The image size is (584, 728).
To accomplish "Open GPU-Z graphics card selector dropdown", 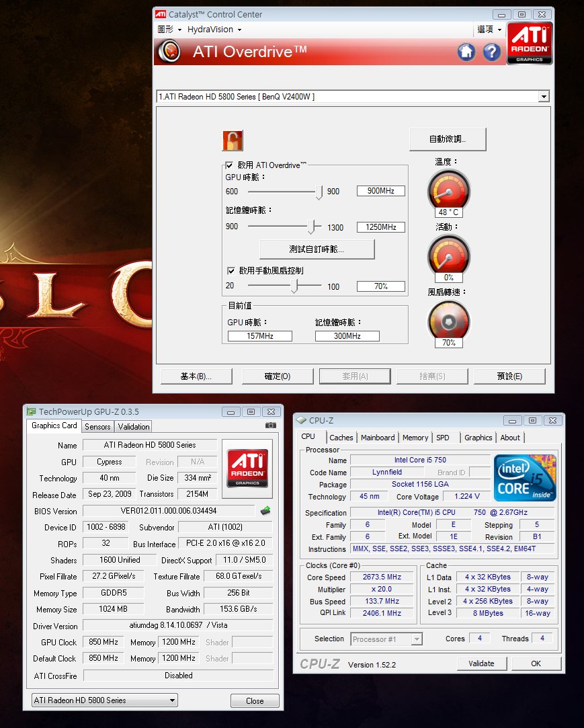I will [105, 700].
